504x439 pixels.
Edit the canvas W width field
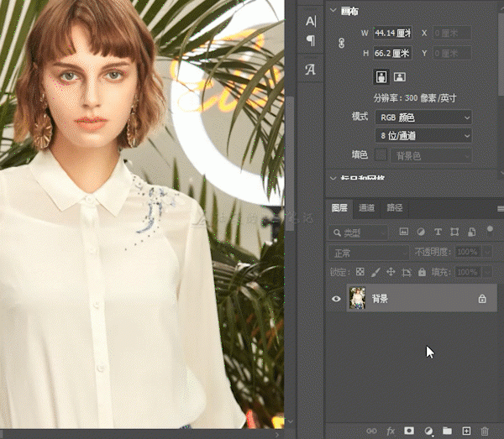point(392,33)
